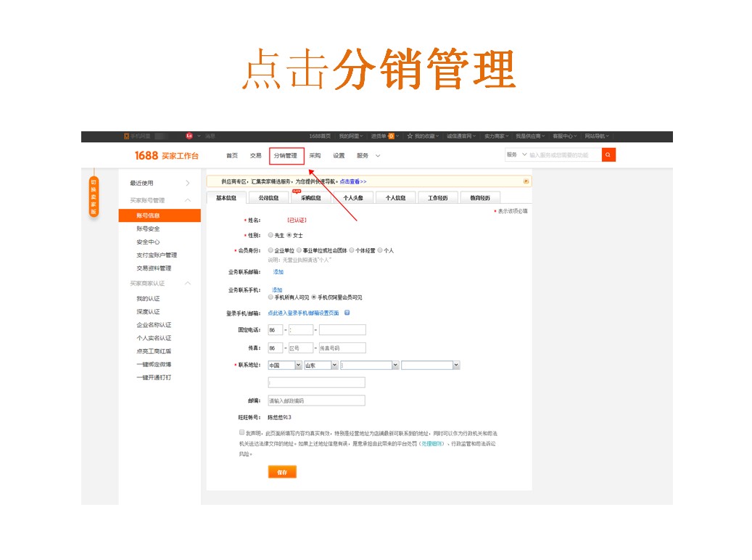The width and height of the screenshot is (752, 560).
Task: Choose 个人 as member identity
Action: (380, 249)
